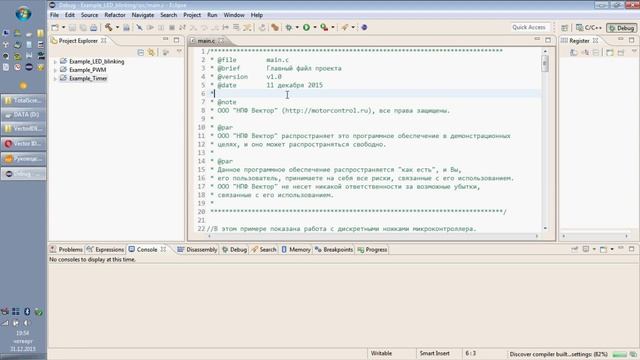Open the Debug launch dropdown arrow
This screenshot has width=640, height=360.
click(297, 27)
